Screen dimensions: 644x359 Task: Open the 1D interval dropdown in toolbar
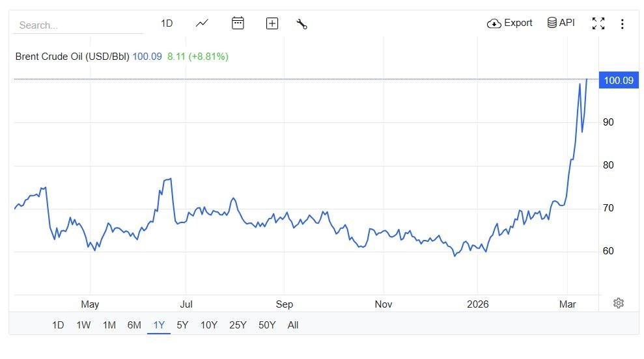(167, 23)
